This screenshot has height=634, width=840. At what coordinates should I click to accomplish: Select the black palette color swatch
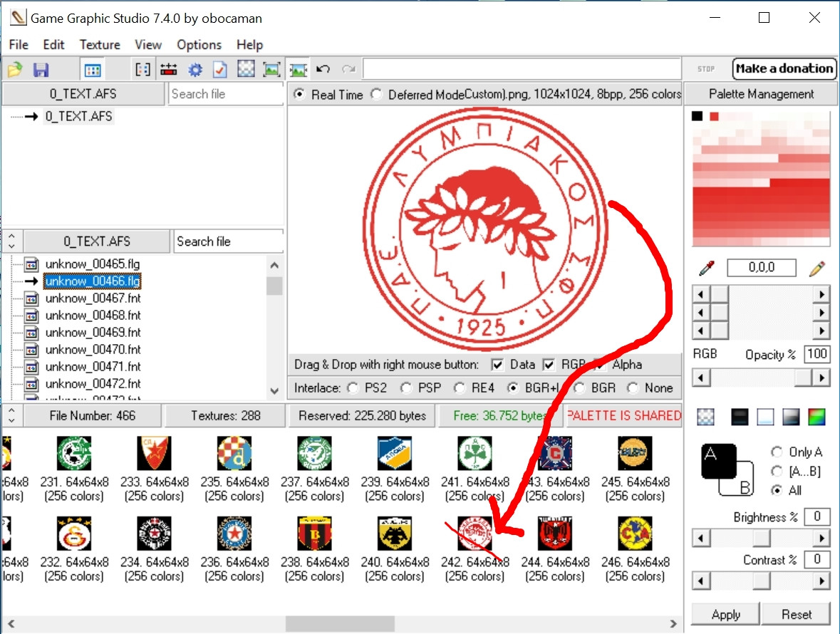click(x=697, y=116)
